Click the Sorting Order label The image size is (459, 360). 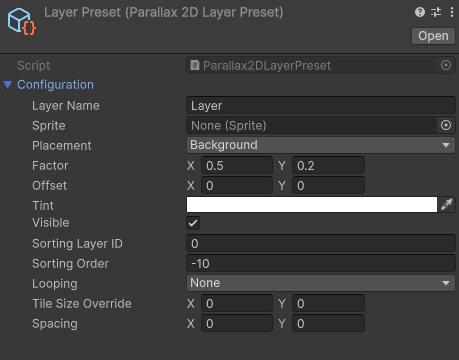[70, 264]
